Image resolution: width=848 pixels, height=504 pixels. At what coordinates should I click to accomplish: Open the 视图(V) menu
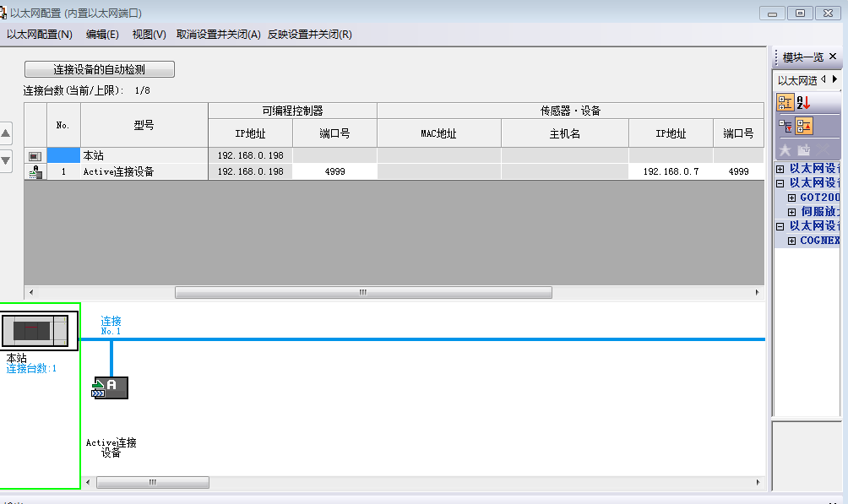point(149,35)
